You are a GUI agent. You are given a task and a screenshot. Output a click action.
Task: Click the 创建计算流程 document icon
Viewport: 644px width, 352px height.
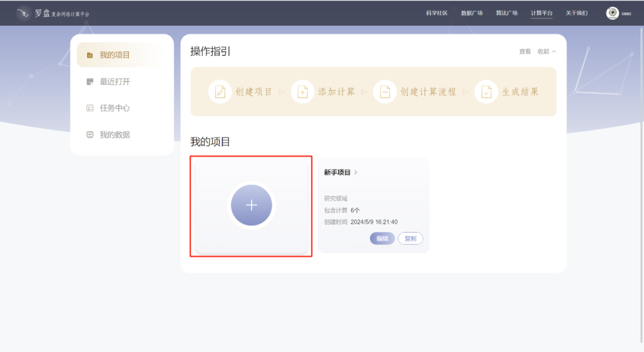coord(385,92)
